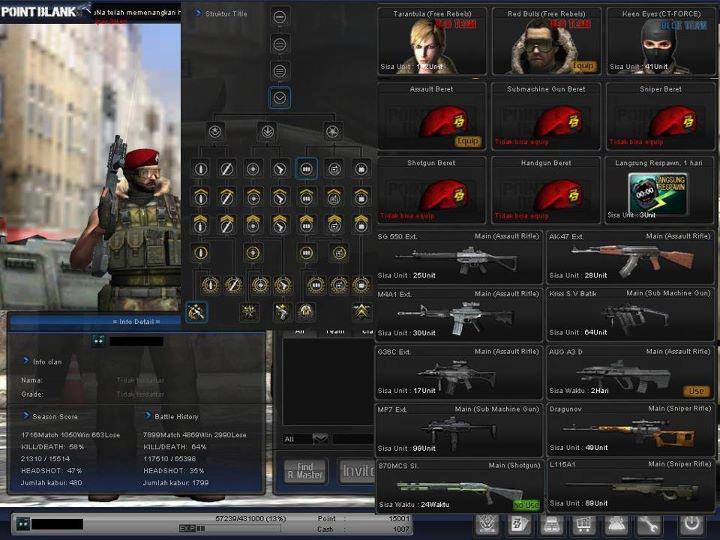The height and width of the screenshot is (540, 720).
Task: Select the Dragunov sniper rifle
Action: [630, 430]
